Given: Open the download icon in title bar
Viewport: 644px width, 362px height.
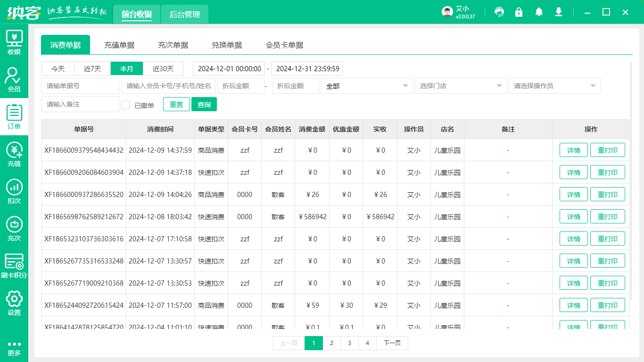Looking at the screenshot, I should 559,12.
